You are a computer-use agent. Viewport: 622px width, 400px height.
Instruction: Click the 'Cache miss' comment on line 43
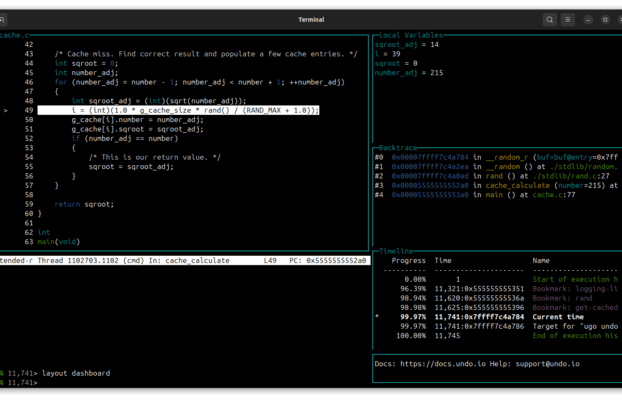[x=206, y=54]
